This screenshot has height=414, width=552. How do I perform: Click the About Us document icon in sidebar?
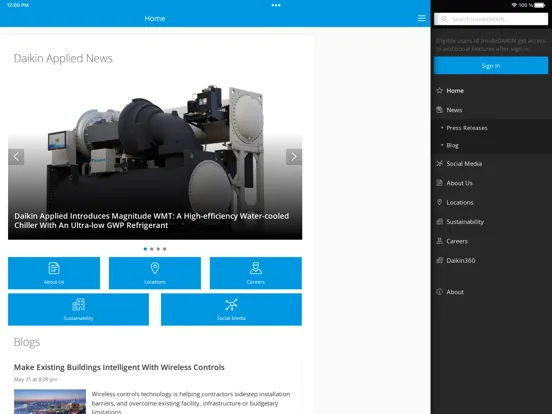(x=439, y=183)
